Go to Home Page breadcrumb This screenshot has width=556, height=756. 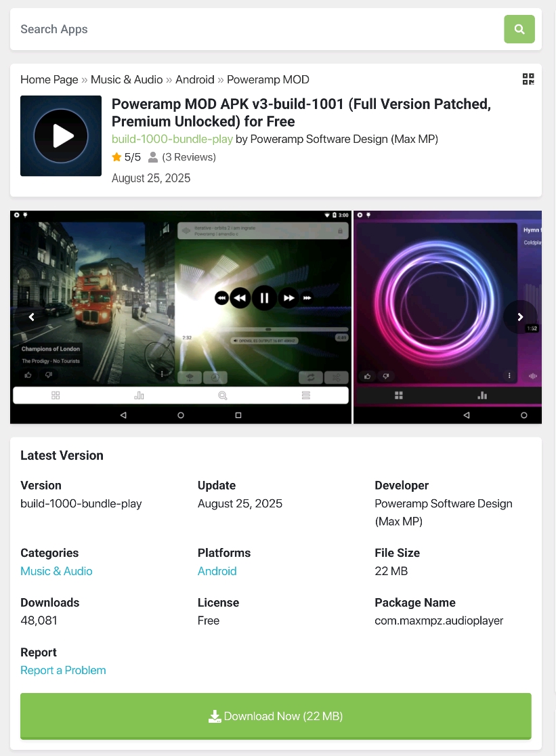(49, 79)
